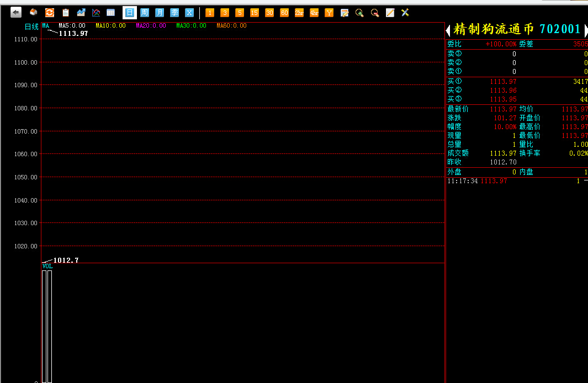The image size is (588, 383).
Task: Switch to monthly 月 K-line period
Action: 160,12
